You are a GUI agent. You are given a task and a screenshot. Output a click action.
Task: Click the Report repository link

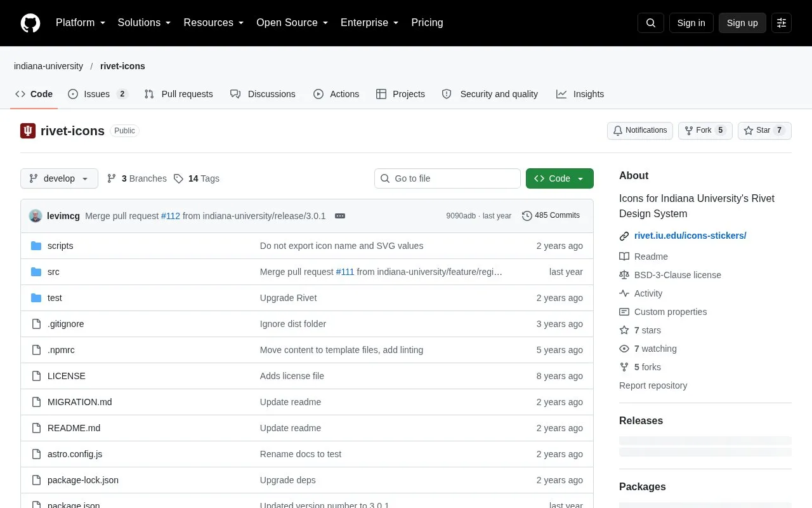pos(653,385)
